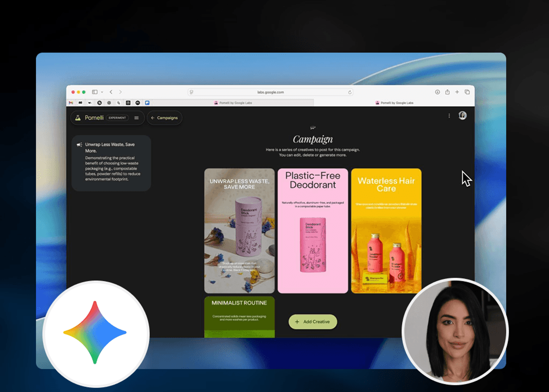This screenshot has width=549, height=392.
Task: Click the Safari share icon
Action: (447, 92)
